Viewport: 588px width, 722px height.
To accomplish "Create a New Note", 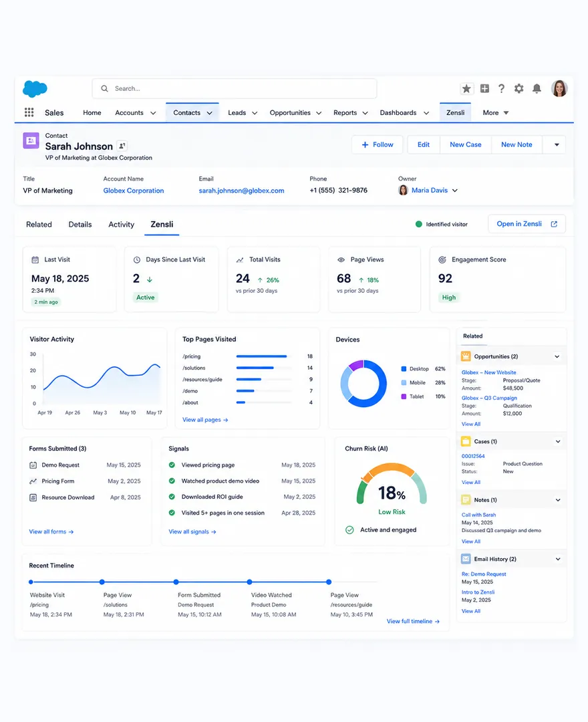I will pyautogui.click(x=517, y=144).
